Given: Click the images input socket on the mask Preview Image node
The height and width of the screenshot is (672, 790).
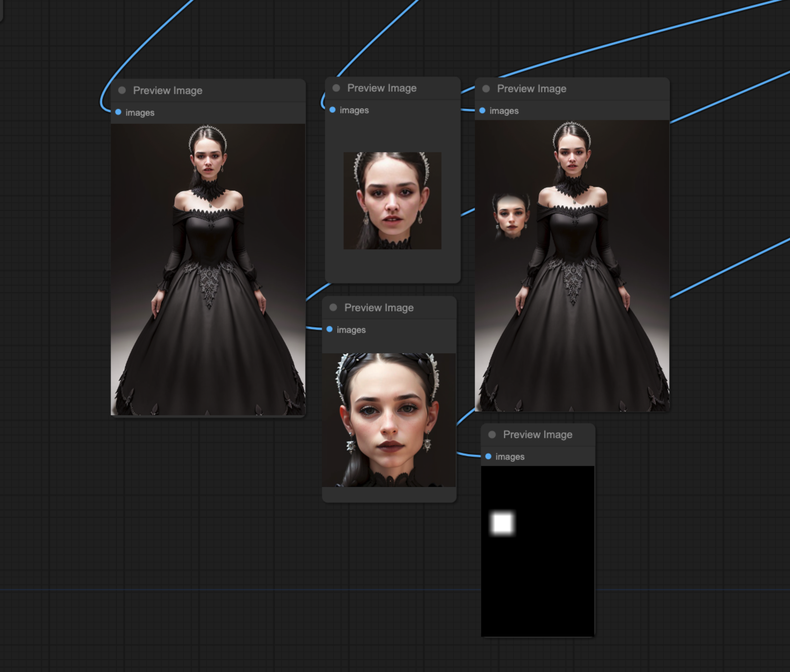Looking at the screenshot, I should 489,456.
